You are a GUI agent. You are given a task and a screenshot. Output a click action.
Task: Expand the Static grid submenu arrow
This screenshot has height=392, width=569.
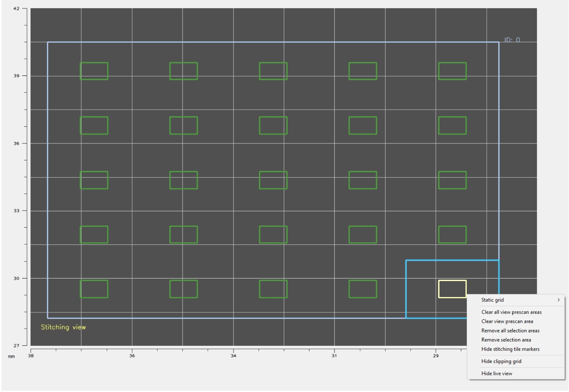click(x=559, y=300)
